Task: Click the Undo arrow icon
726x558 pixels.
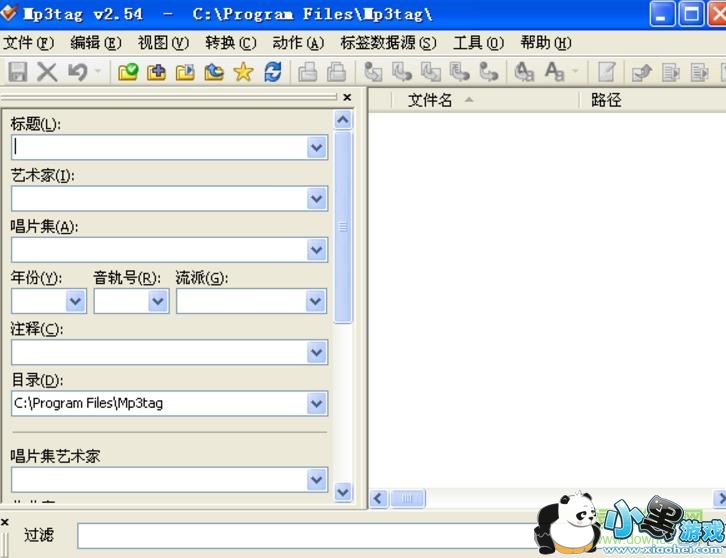Action: pos(78,72)
